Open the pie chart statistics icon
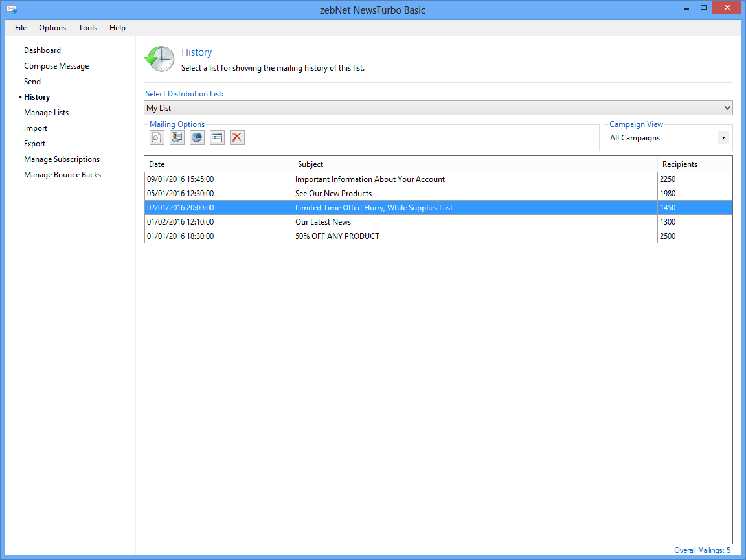The height and width of the screenshot is (560, 746). (x=197, y=137)
